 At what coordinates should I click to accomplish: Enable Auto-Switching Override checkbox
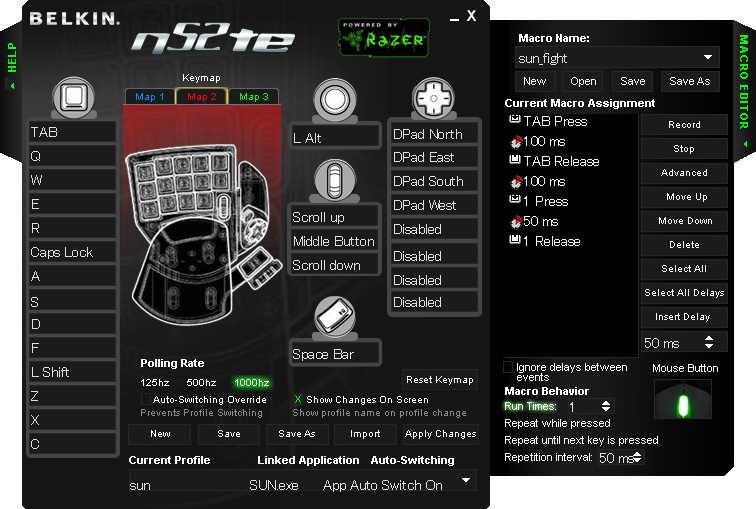[x=145, y=399]
